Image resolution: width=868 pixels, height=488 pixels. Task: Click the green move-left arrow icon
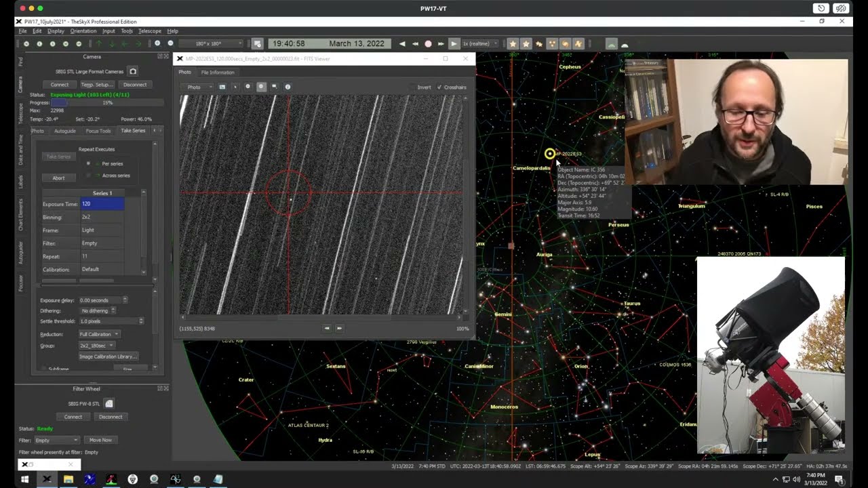click(x=125, y=43)
